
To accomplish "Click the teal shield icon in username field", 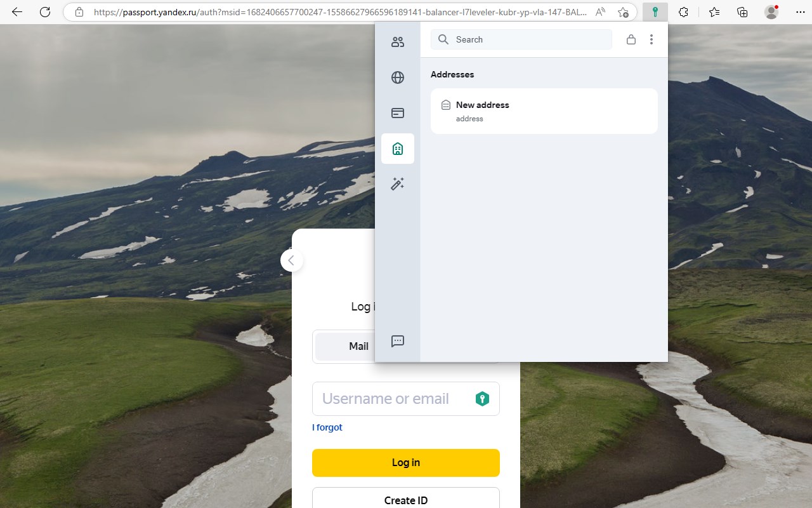I will [x=483, y=398].
